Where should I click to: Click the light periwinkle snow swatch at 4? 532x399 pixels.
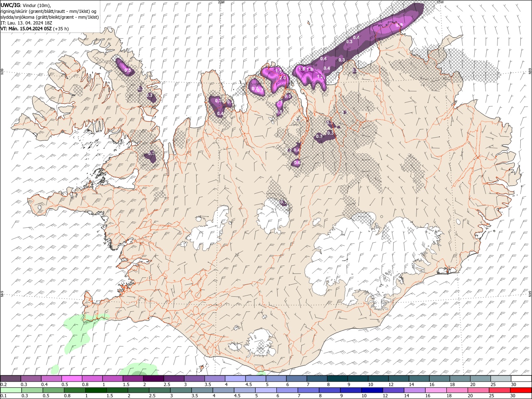pyautogui.click(x=235, y=379)
